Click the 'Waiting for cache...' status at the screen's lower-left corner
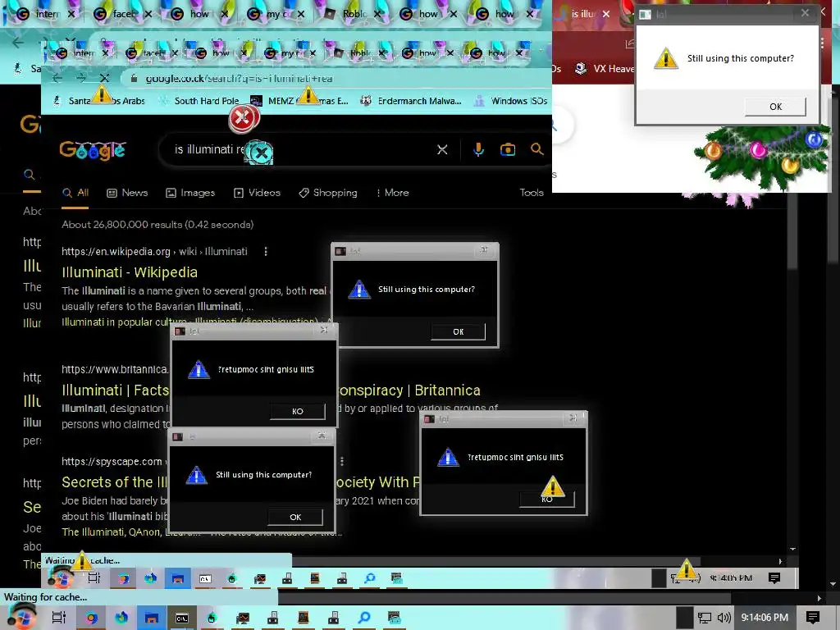The width and height of the screenshot is (840, 630). tap(46, 597)
